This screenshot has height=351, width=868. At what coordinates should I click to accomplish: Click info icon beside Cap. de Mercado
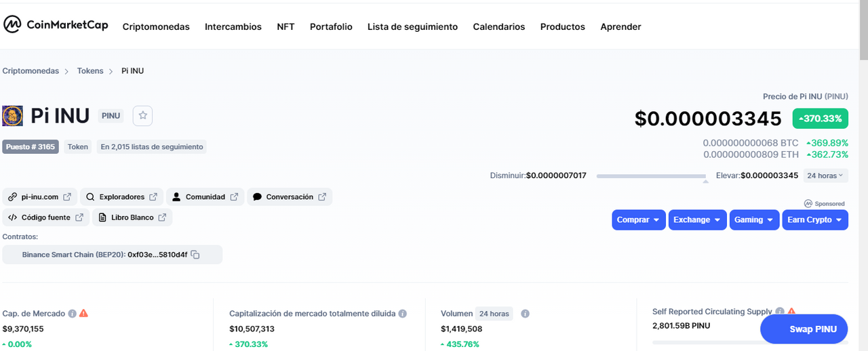(72, 314)
